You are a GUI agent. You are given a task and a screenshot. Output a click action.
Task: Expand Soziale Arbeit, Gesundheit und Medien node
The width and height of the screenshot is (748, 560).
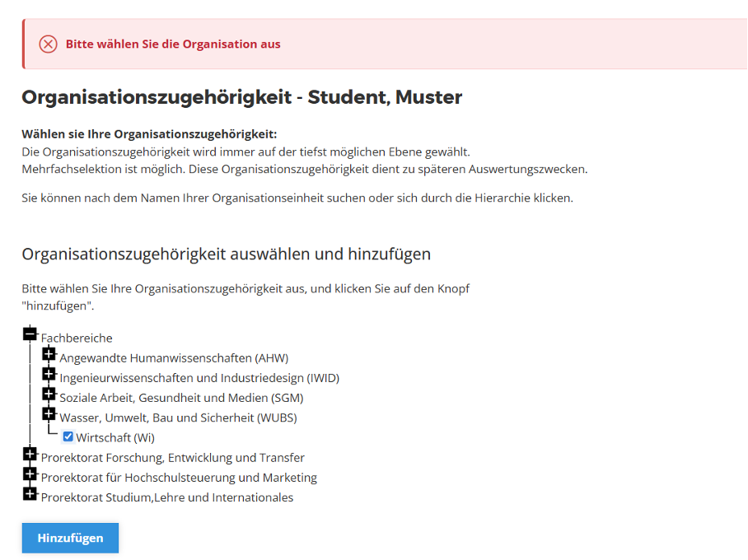coord(49,394)
